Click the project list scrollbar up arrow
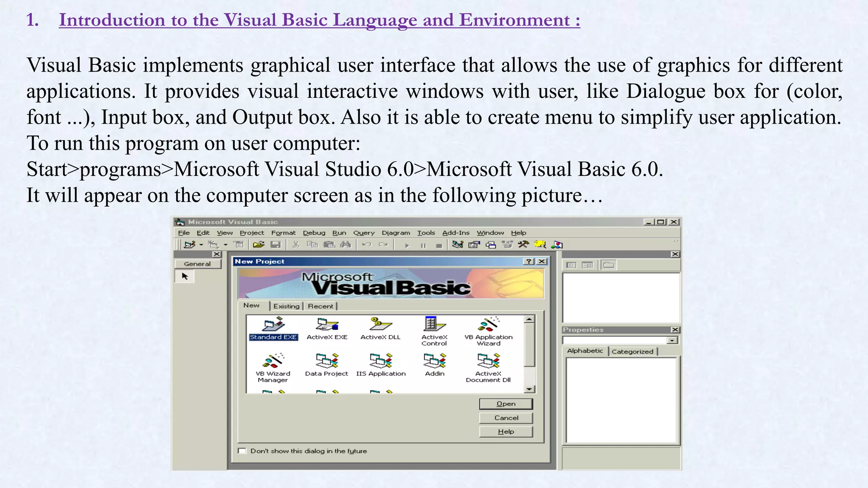This screenshot has height=488, width=868. click(529, 319)
